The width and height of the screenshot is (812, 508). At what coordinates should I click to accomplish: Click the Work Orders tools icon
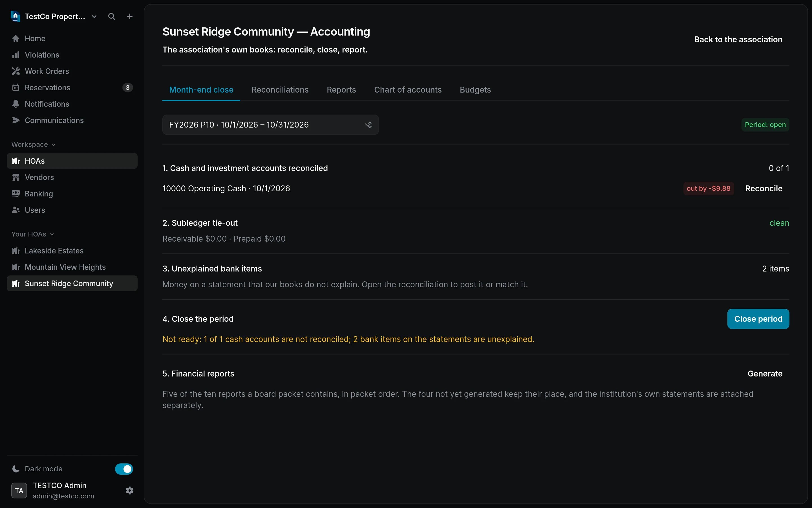pos(16,71)
